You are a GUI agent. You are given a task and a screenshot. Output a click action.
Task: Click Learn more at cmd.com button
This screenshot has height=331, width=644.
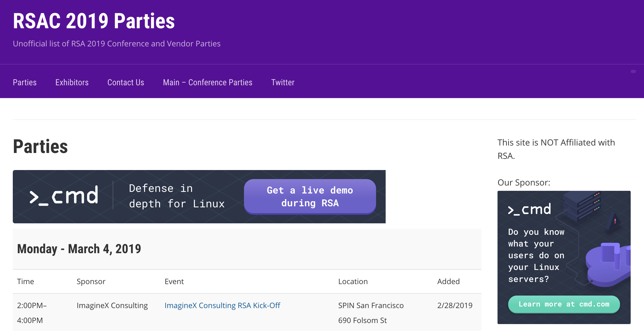coord(564,304)
